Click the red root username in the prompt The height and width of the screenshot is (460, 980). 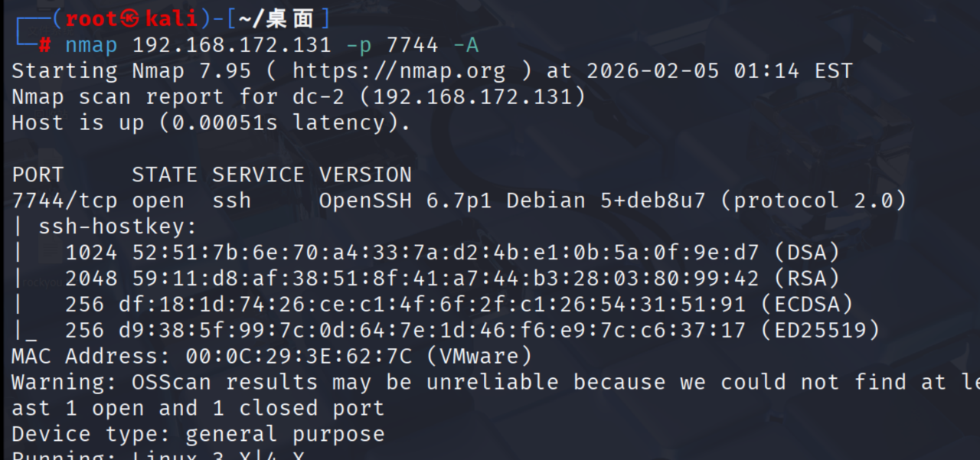pyautogui.click(x=92, y=19)
